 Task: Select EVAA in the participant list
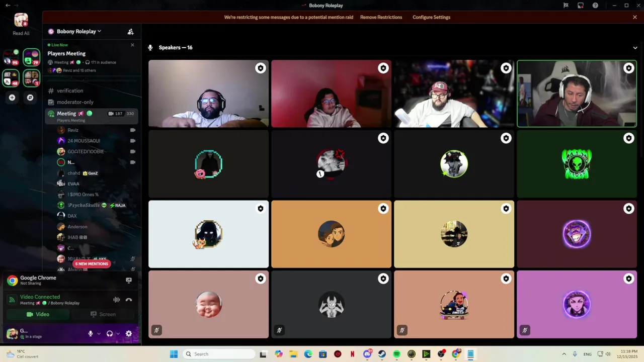[x=96, y=184]
